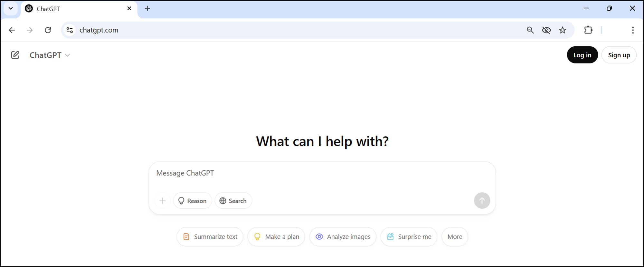Toggle the Search web button
The image size is (644, 267).
coord(233,201)
